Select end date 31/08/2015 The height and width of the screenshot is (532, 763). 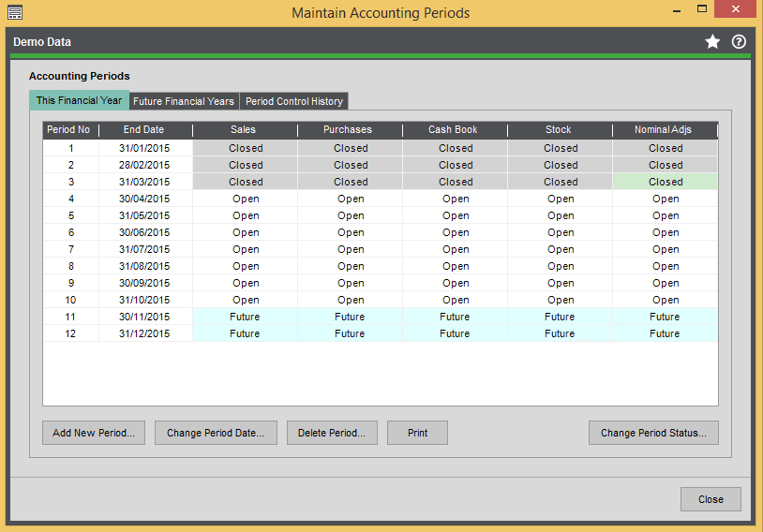[x=144, y=267]
